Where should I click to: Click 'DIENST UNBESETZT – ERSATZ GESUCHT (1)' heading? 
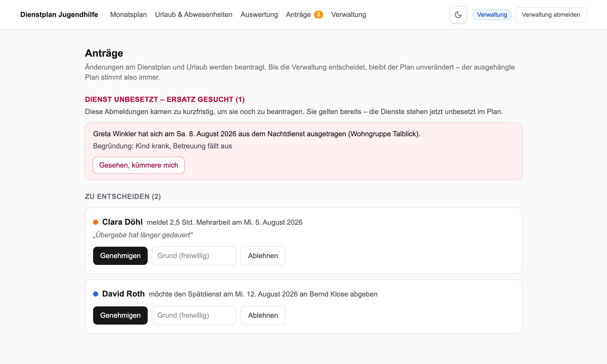click(165, 100)
